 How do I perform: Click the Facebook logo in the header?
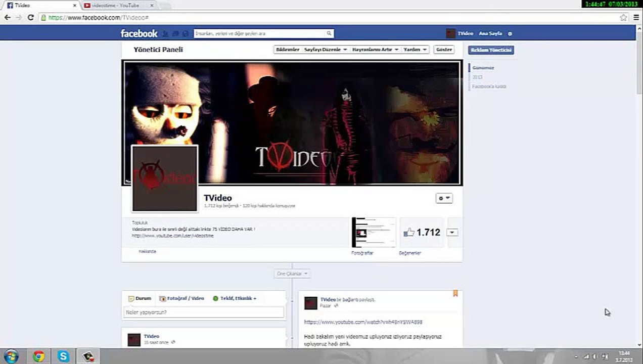[139, 33]
